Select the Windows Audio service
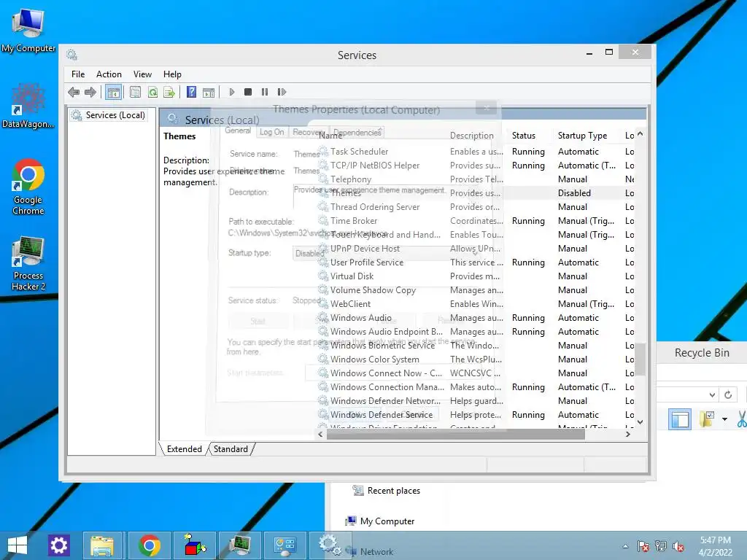The image size is (747, 560). [x=476, y=317]
